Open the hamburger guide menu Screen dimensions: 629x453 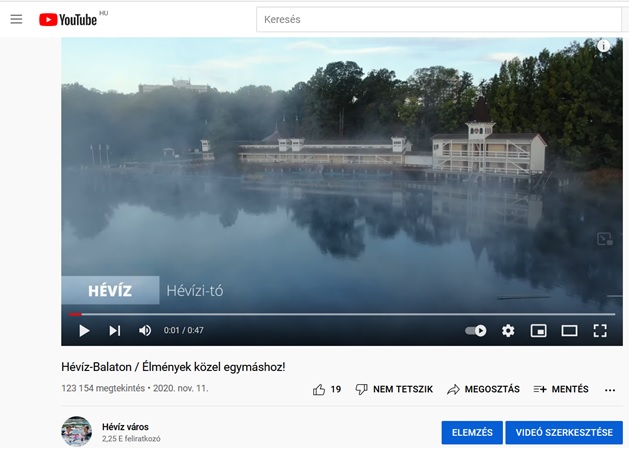(x=16, y=19)
